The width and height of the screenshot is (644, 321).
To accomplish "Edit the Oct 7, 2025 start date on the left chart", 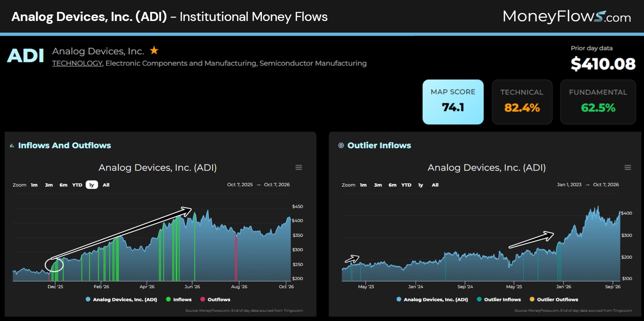I will coord(240,184).
